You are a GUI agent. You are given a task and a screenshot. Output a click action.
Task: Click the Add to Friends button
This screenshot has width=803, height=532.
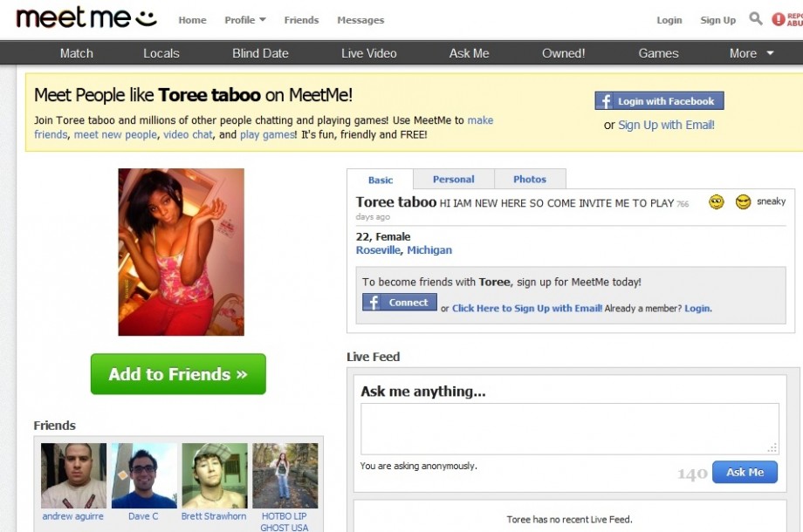tap(178, 374)
